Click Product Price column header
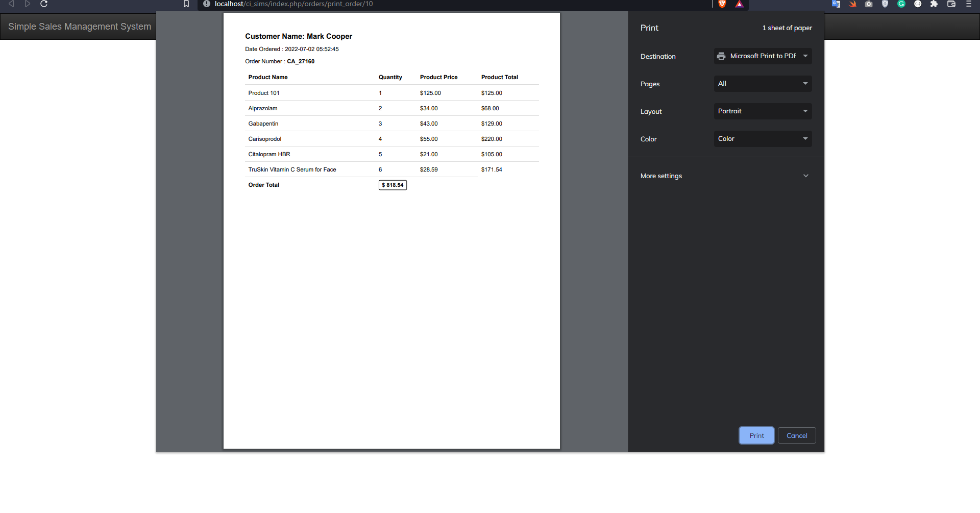This screenshot has width=980, height=513. tap(439, 77)
